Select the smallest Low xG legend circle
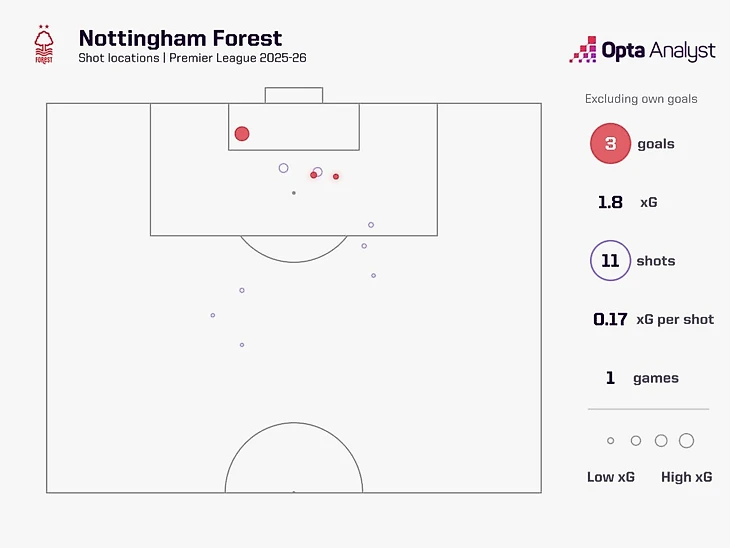Screen dimensions: 730x548 [610, 440]
